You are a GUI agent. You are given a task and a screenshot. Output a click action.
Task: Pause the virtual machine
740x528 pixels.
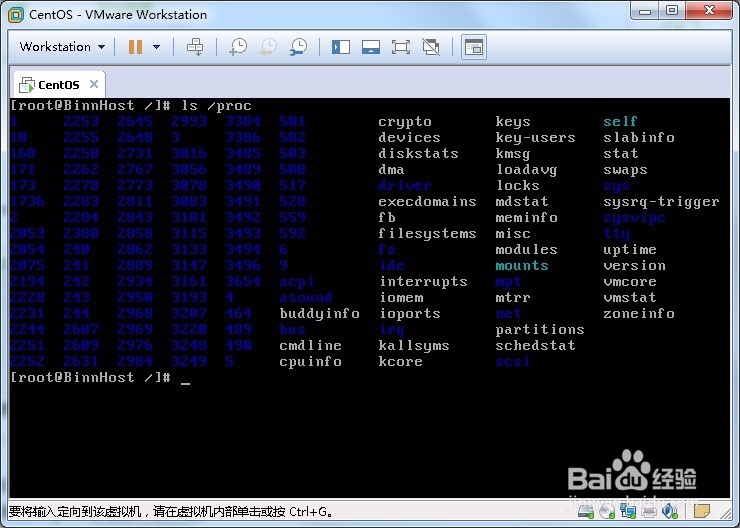point(135,47)
